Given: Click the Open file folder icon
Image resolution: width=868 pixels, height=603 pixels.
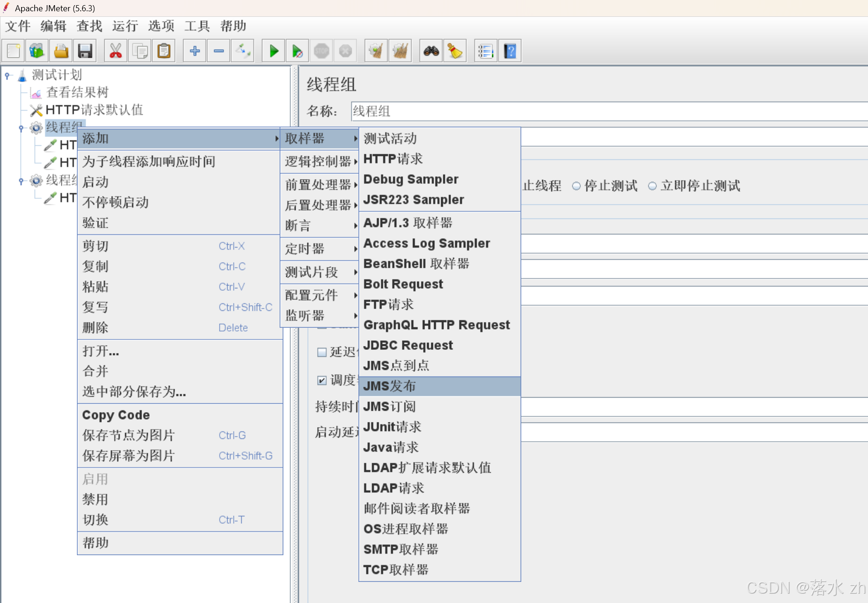Looking at the screenshot, I should point(61,51).
